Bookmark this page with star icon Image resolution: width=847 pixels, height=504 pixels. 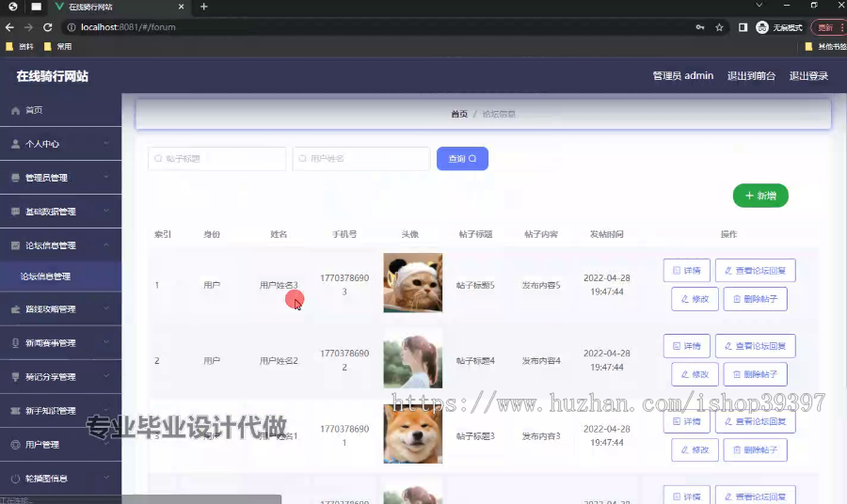click(x=719, y=27)
